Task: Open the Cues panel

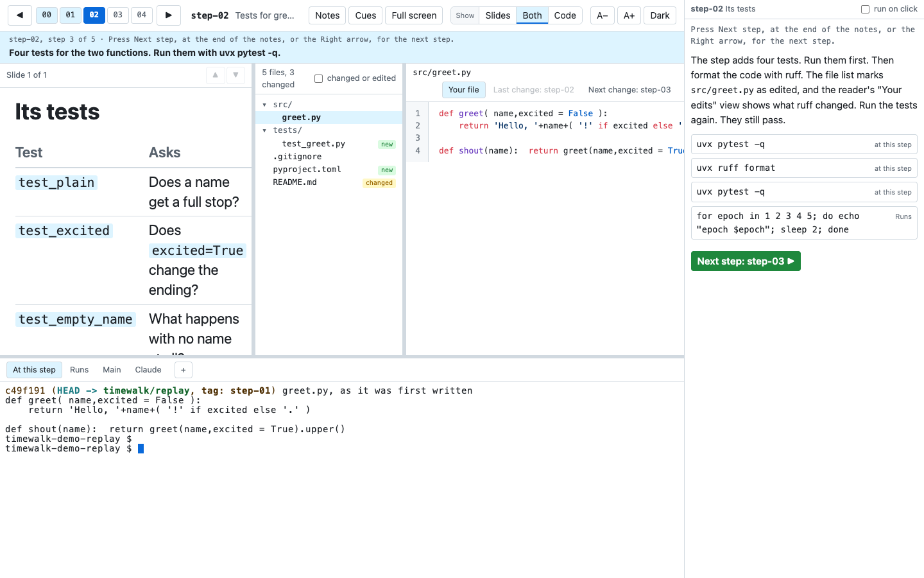Action: [366, 15]
